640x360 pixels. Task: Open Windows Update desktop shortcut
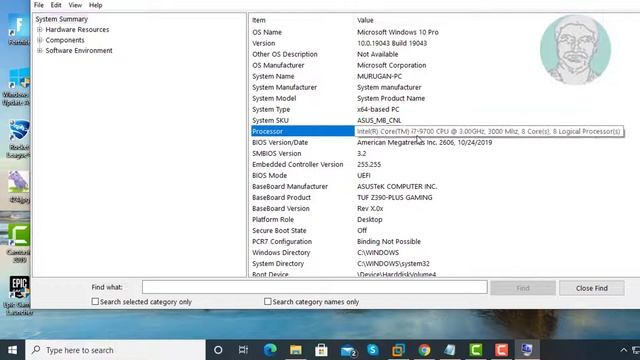pos(17,87)
